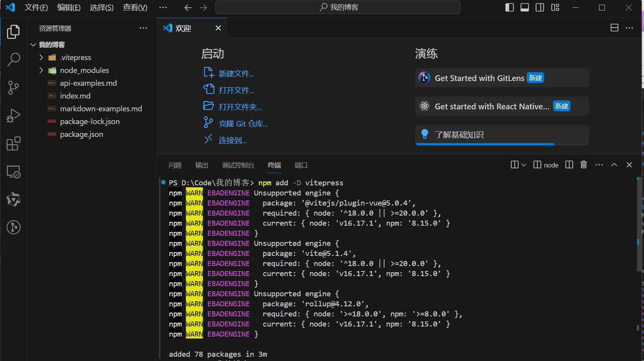Viewport: 644px width, 361px height.
Task: Open the GitLens Inspect icon in activity bar
Action: coord(14,199)
